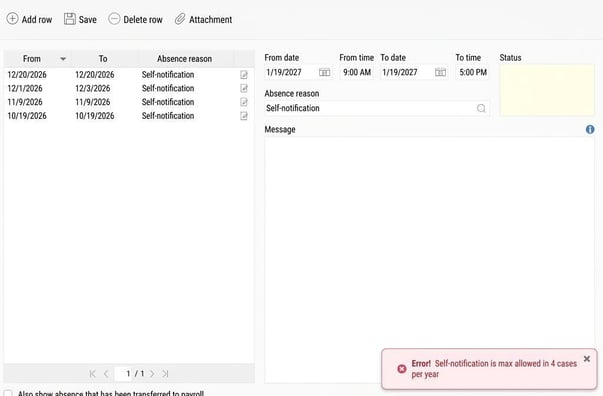
Task: Search absence reasons with magnifier icon
Action: coord(481,108)
